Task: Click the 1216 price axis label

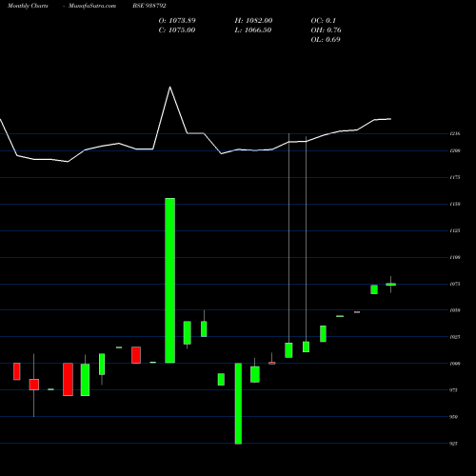Action: (455, 134)
